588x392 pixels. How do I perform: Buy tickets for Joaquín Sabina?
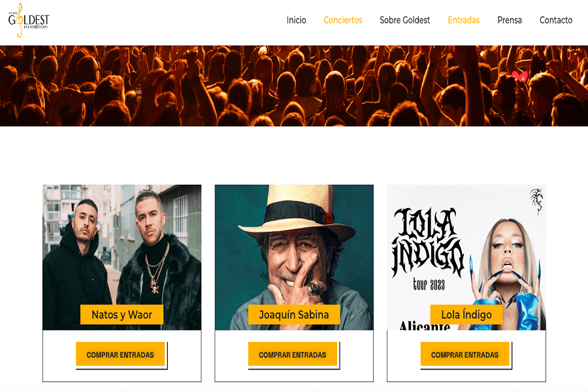point(293,354)
